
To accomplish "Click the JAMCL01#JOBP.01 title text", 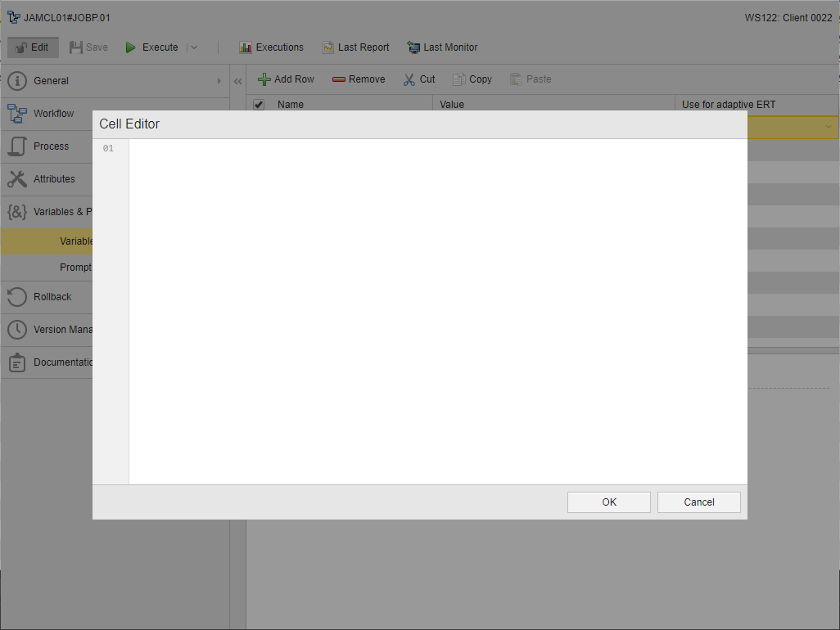I will 67,18.
